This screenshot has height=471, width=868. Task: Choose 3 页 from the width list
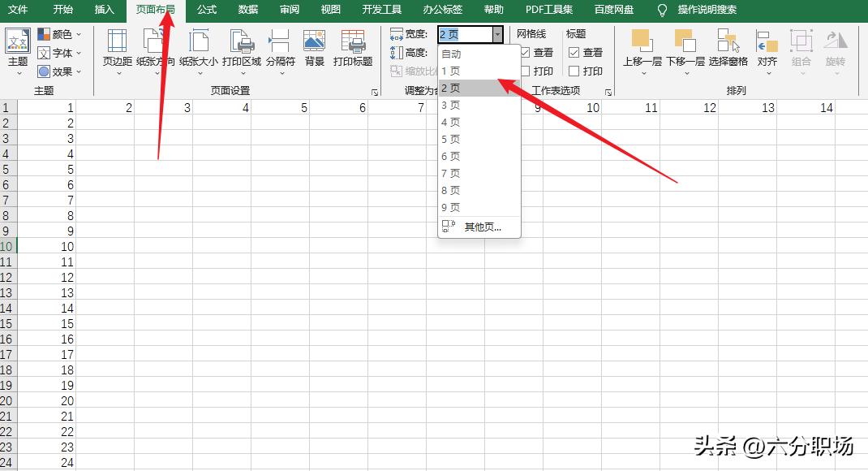click(451, 104)
